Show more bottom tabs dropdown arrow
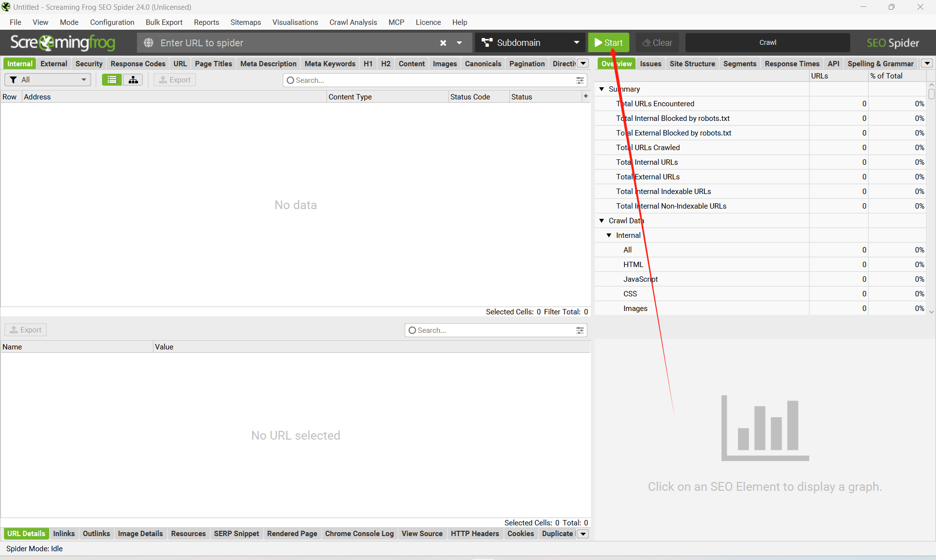The height and width of the screenshot is (560, 936). point(583,534)
